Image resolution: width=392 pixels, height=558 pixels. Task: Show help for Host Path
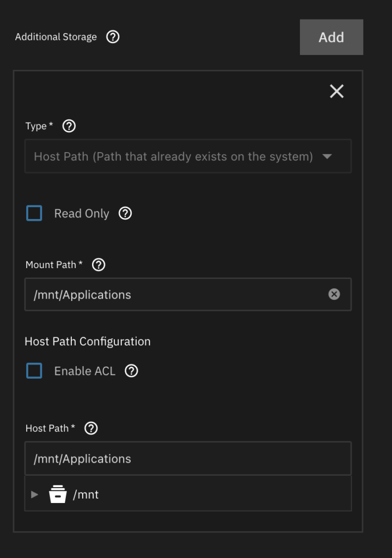click(x=91, y=428)
